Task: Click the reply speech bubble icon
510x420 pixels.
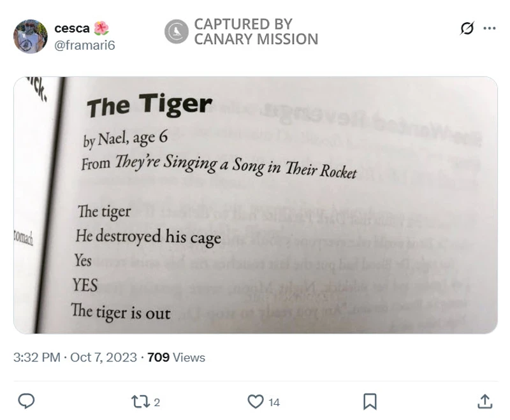Action: [x=26, y=401]
